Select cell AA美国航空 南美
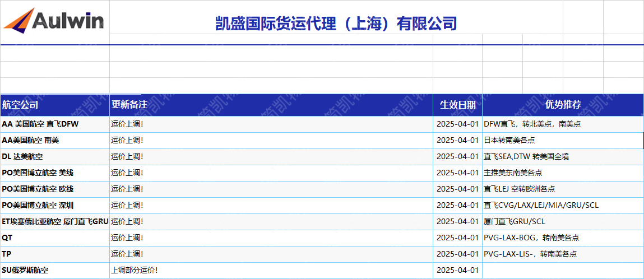The image size is (644, 279). click(55, 141)
